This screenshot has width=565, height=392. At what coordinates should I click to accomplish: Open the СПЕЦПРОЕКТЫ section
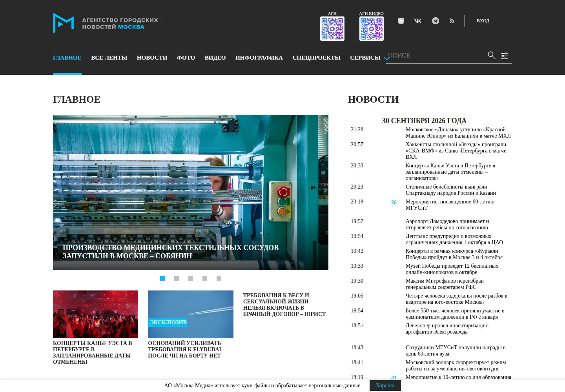click(x=316, y=58)
